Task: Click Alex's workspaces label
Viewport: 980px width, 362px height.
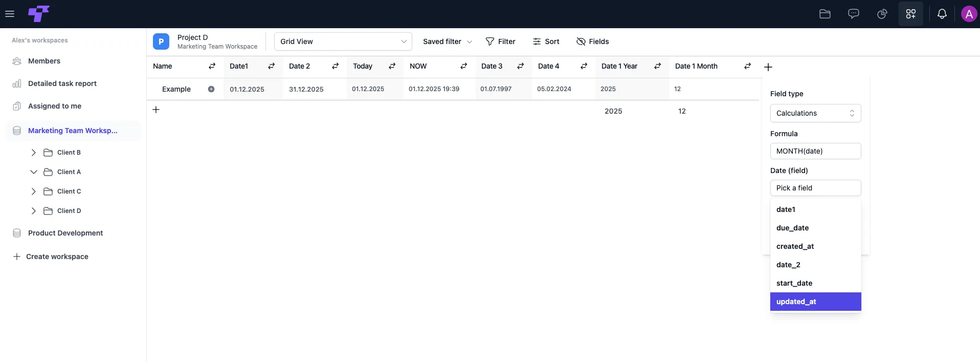Action: pyautogui.click(x=40, y=40)
